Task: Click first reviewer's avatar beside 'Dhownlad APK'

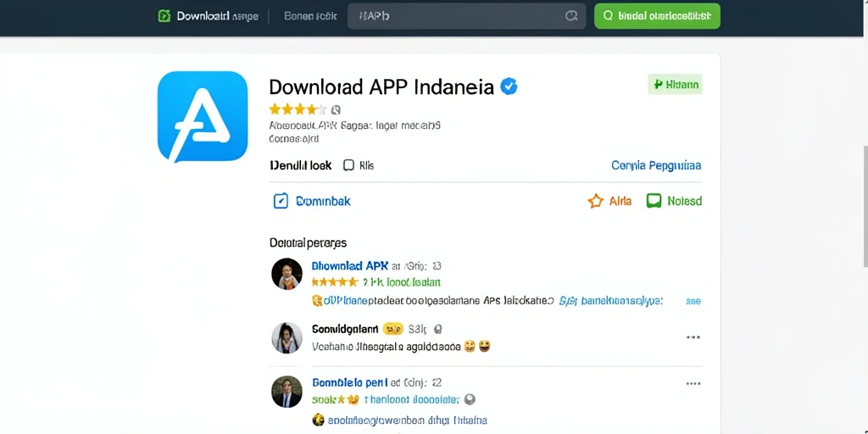Action: point(287,274)
